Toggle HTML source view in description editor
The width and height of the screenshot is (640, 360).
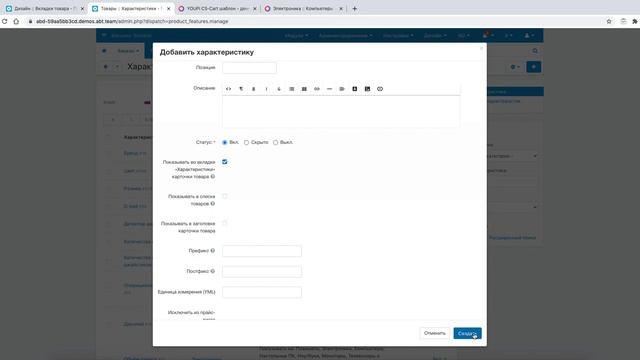[x=228, y=89]
